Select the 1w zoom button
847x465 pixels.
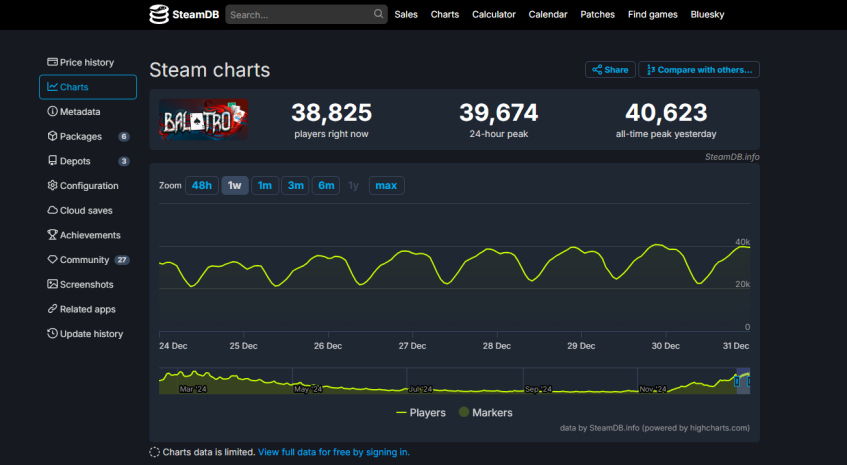[x=234, y=185]
